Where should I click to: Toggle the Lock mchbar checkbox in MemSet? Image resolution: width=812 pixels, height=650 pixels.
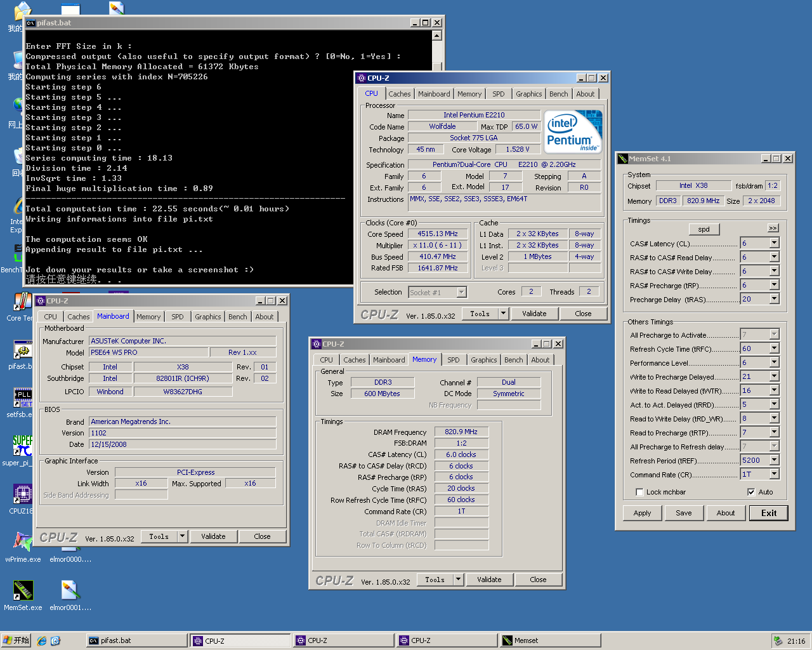[639, 492]
